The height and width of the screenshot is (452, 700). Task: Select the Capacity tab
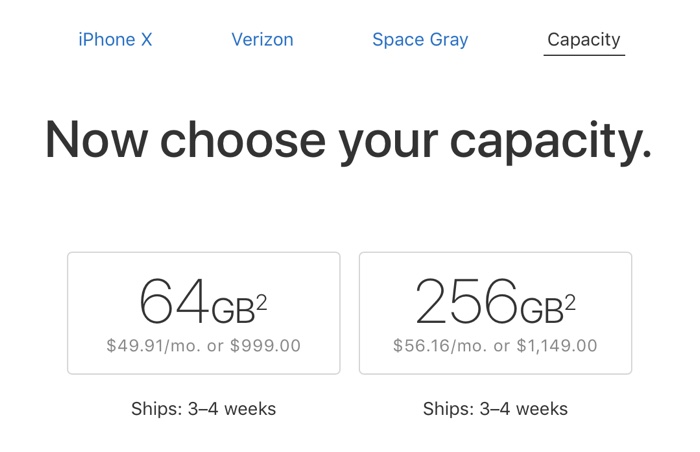point(584,40)
